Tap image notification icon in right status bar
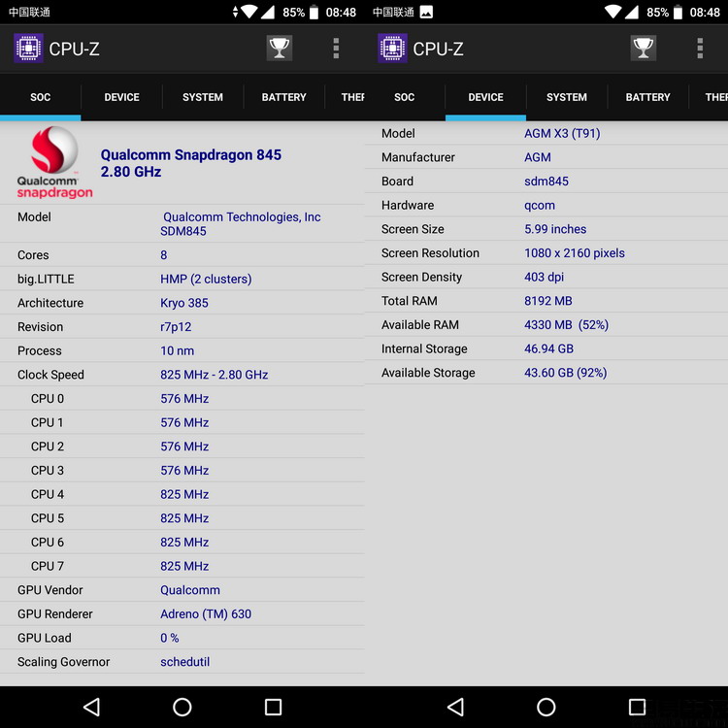Viewport: 728px width, 728px height. click(x=426, y=12)
